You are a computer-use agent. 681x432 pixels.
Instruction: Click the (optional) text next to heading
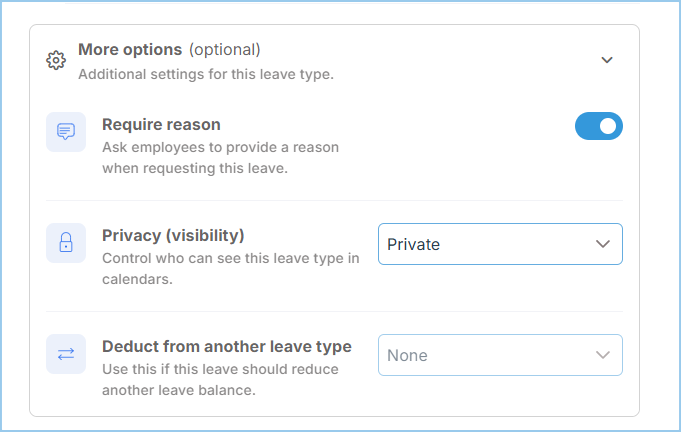pos(225,50)
